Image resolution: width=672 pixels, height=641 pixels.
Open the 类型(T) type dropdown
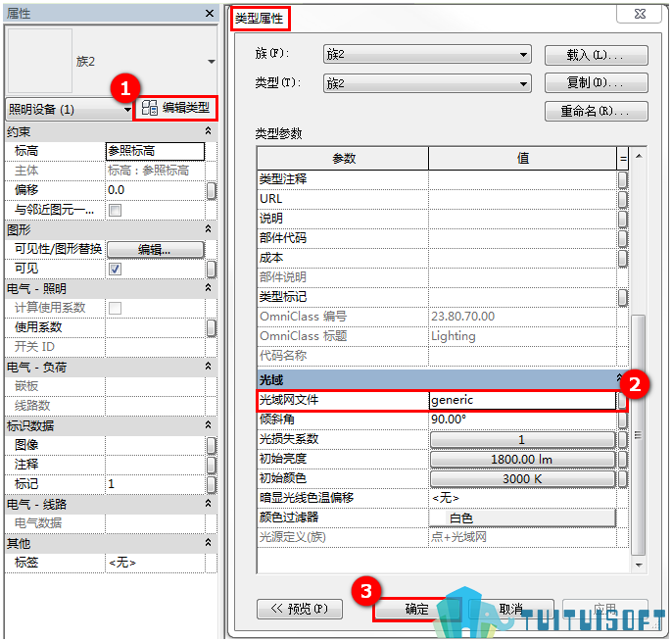(427, 83)
